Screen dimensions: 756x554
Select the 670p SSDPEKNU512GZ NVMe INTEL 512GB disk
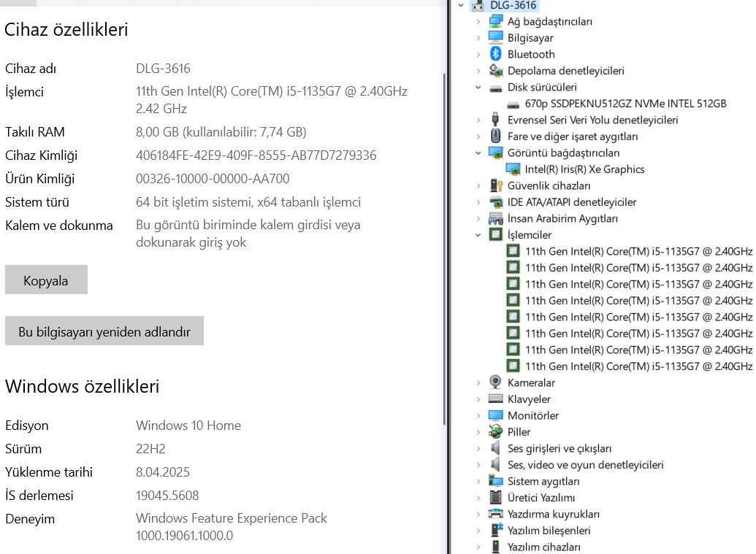[625, 104]
